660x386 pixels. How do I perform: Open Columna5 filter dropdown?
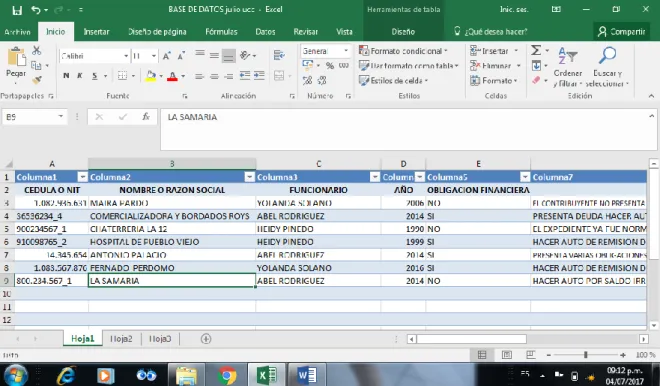(x=525, y=177)
